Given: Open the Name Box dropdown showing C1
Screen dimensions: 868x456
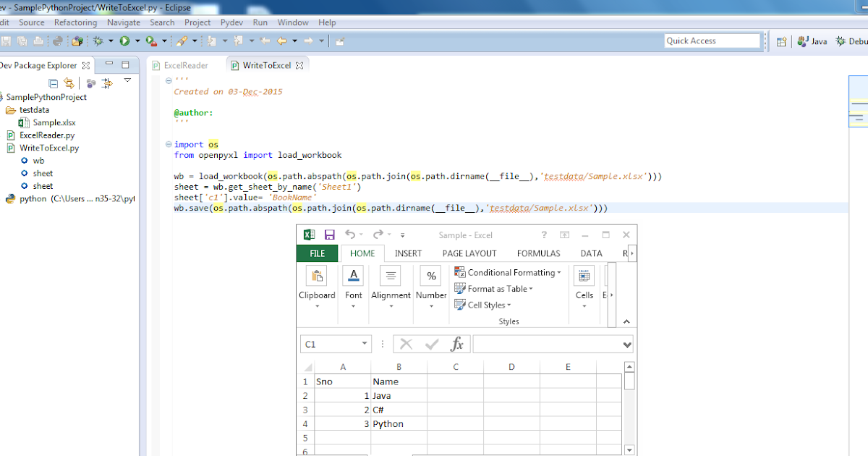Looking at the screenshot, I should tap(365, 344).
